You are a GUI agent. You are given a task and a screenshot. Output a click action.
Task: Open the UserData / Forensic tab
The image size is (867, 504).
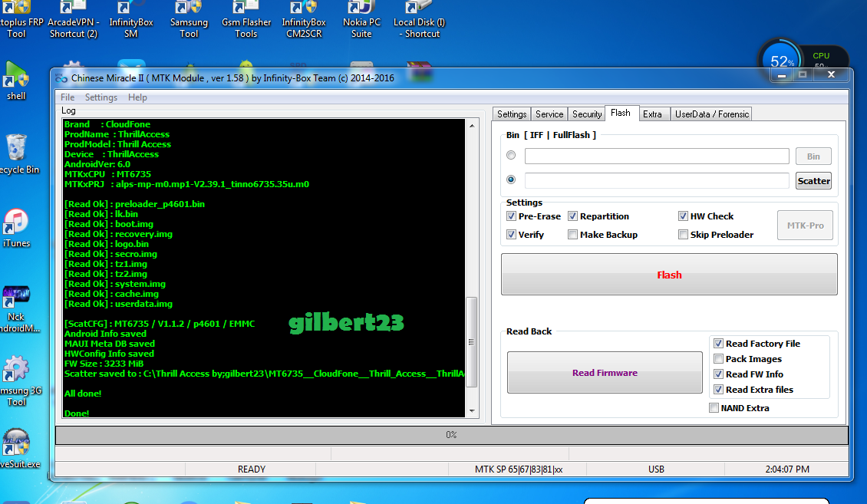(711, 114)
